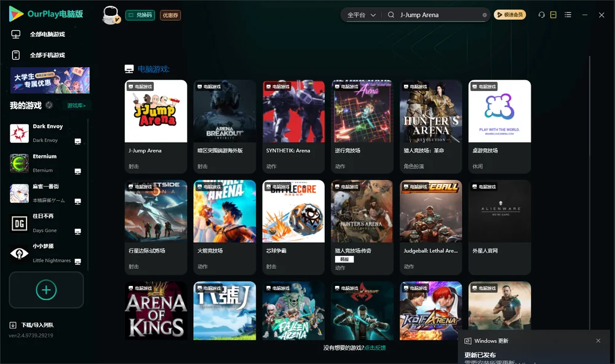Close the Windows 更新 notification
615x364 pixels.
[598, 341]
